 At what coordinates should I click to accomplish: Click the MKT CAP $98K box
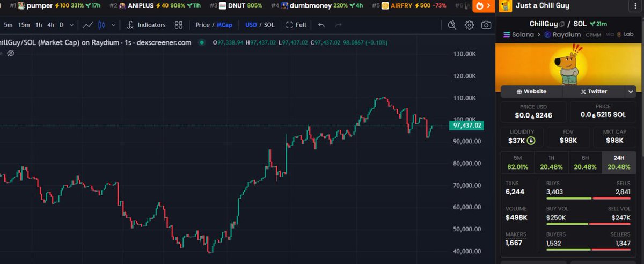614,137
